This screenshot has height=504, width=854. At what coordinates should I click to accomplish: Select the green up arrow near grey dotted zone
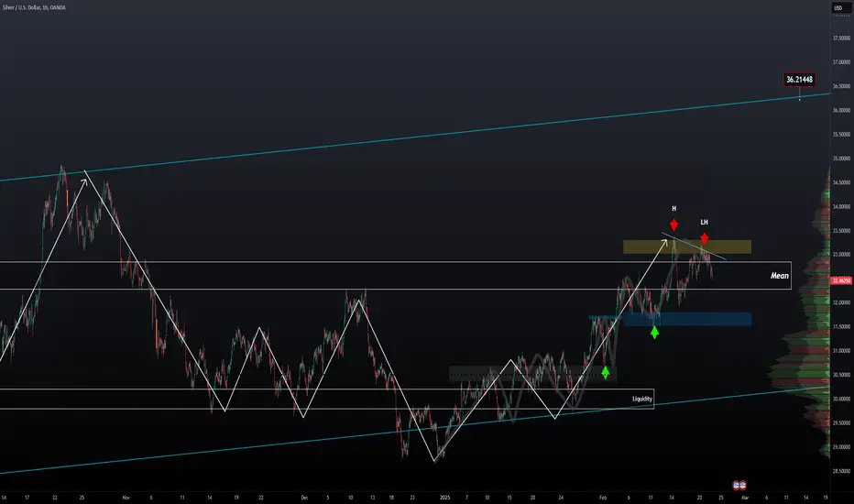tap(605, 372)
